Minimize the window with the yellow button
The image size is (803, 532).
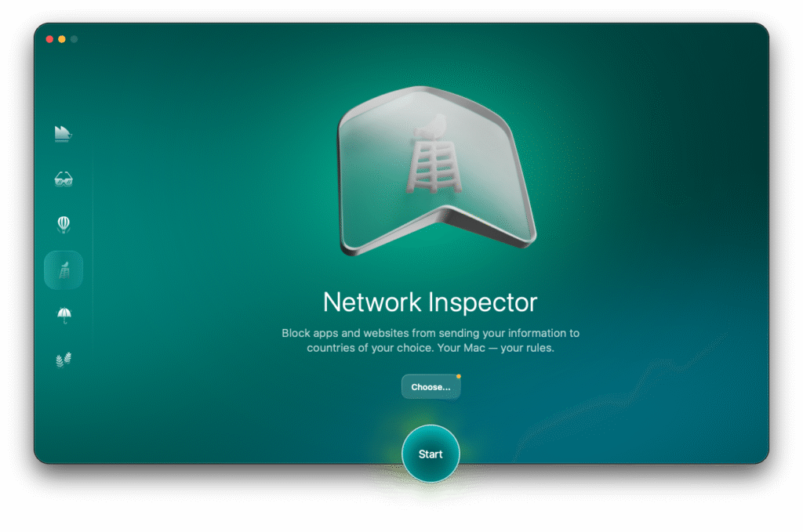pos(62,39)
